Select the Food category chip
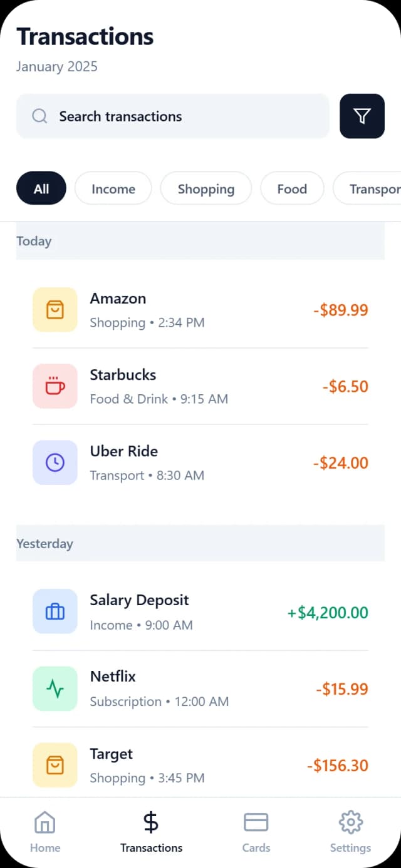 (x=292, y=188)
